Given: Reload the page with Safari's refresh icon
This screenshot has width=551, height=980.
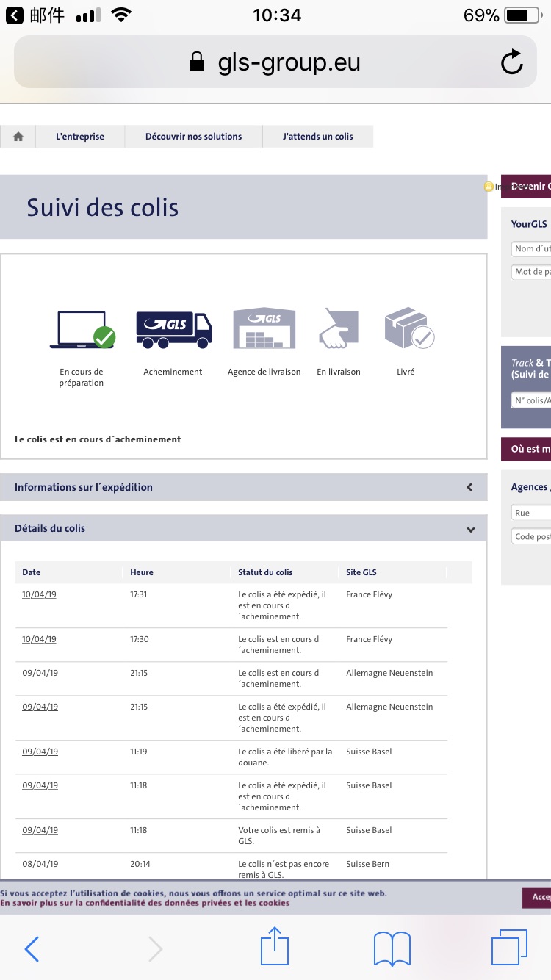Looking at the screenshot, I should (512, 62).
